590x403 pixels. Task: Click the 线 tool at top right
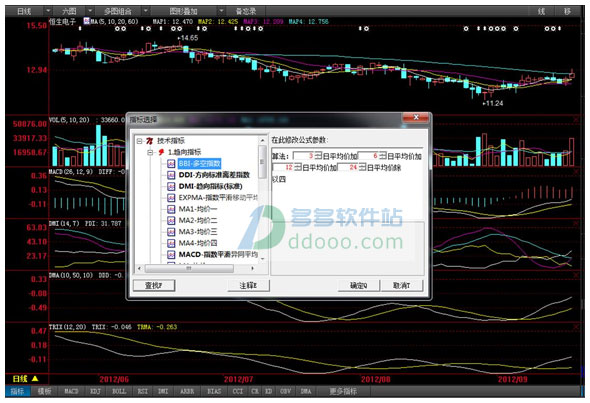tap(541, 11)
